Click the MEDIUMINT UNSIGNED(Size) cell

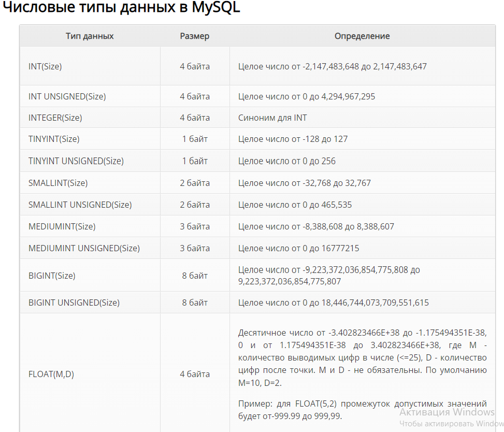90,248
